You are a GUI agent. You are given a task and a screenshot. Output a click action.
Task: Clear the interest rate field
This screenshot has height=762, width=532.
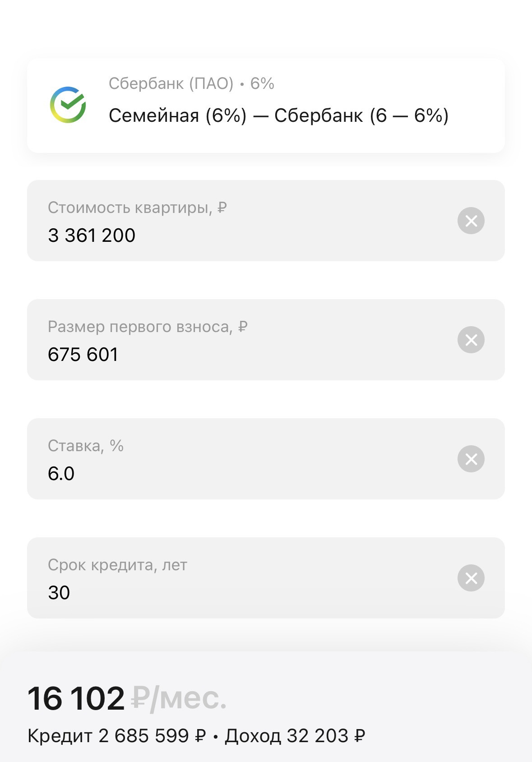471,459
